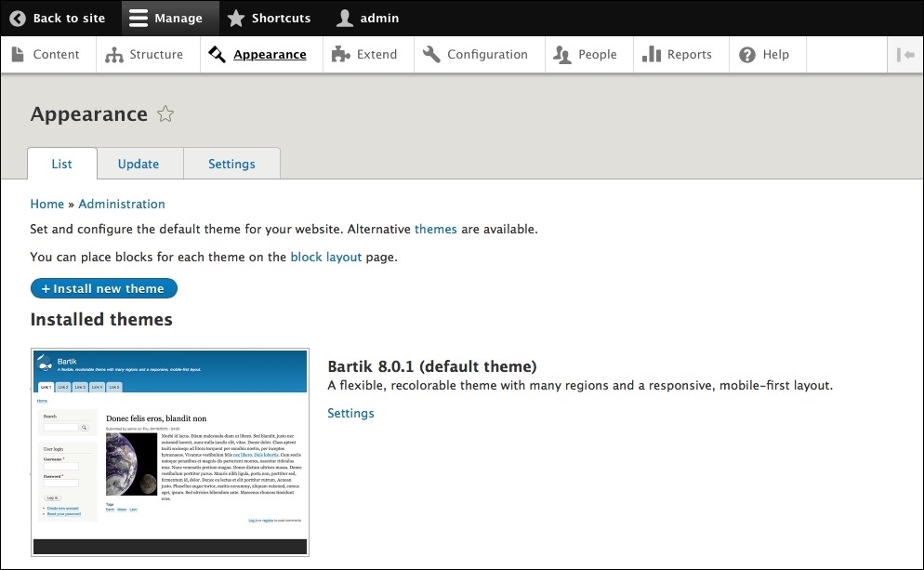Open the admin user menu

click(x=367, y=19)
